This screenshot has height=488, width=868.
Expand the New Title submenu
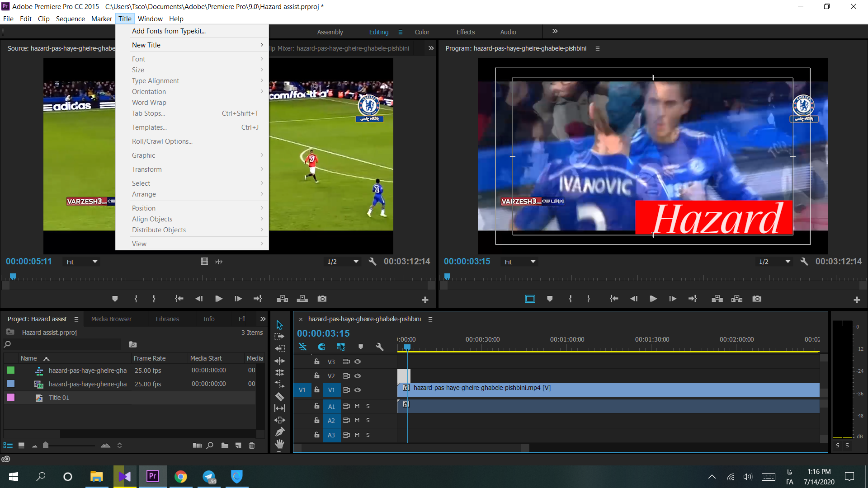pyautogui.click(x=192, y=45)
